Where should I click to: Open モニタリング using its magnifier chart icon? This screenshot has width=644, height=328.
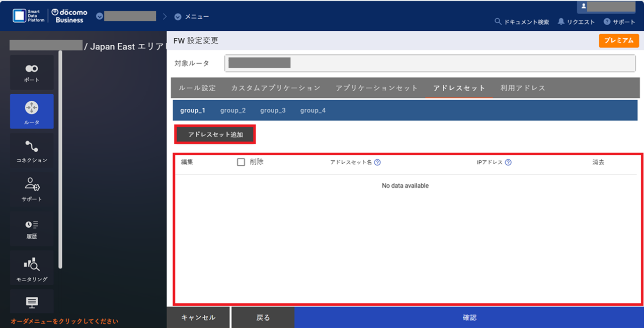pos(32,267)
